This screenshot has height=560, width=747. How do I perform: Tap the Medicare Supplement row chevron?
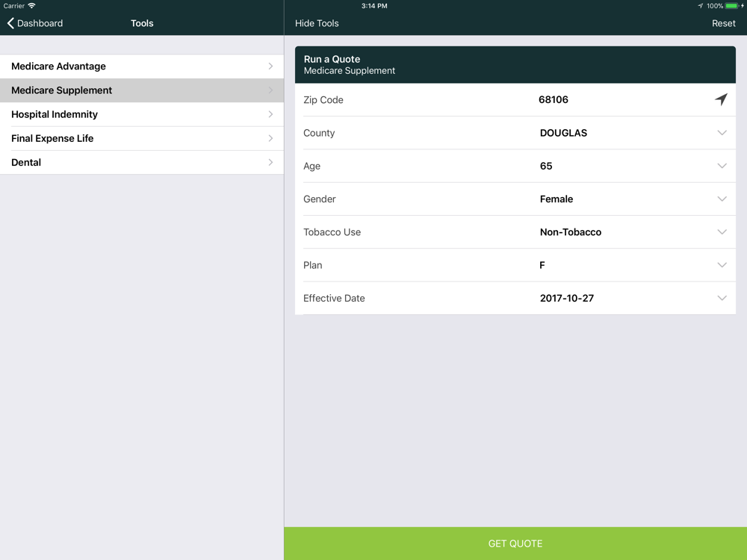pos(270,90)
